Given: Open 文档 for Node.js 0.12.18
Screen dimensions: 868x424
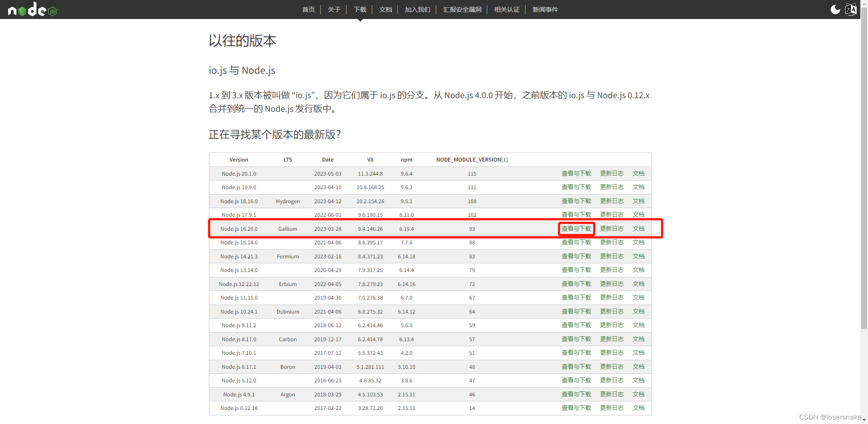Looking at the screenshot, I should (x=638, y=408).
